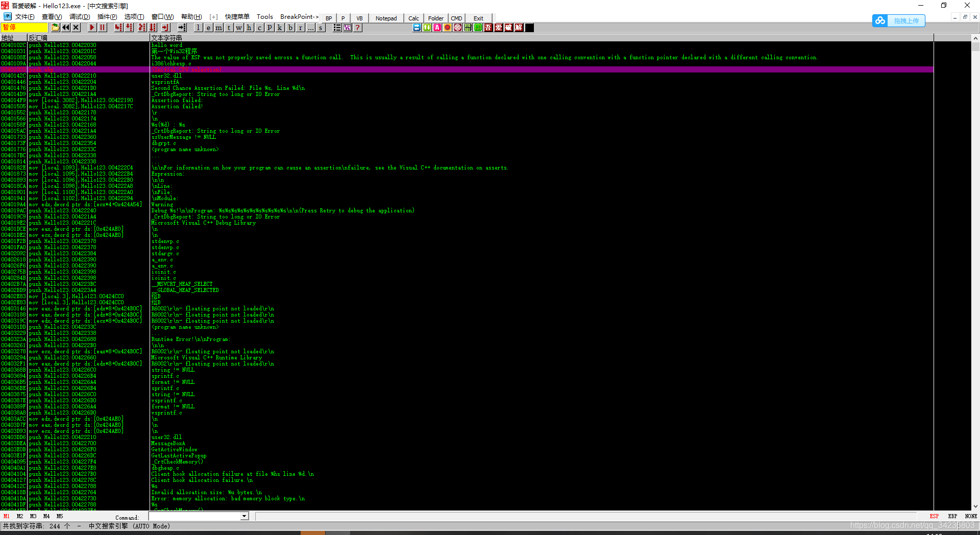Expand the Command box dropdown arrow
Viewport: 980px width, 535px height.
point(244,516)
